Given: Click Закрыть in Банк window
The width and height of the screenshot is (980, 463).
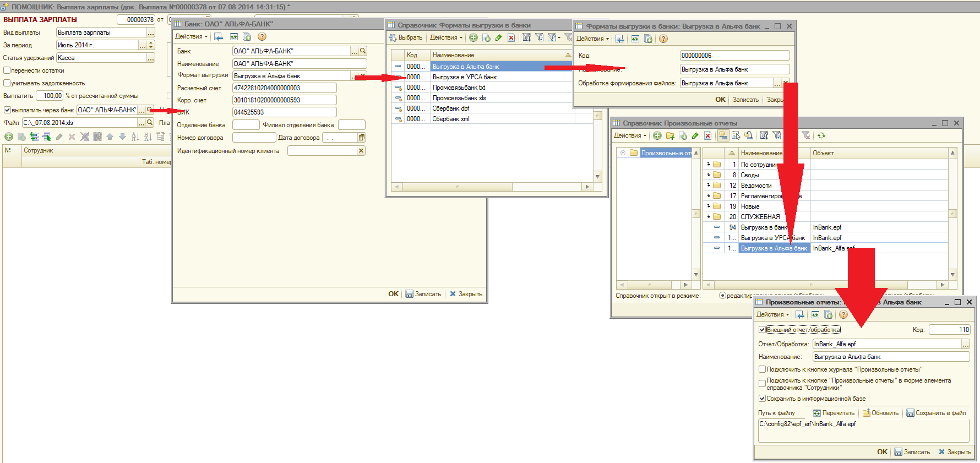Looking at the screenshot, I should pyautogui.click(x=466, y=294).
